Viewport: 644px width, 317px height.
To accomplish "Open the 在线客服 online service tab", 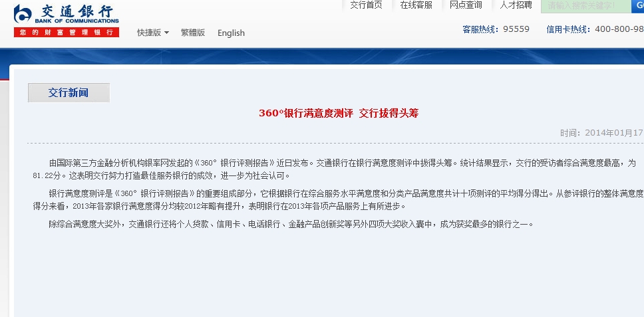I will point(416,5).
